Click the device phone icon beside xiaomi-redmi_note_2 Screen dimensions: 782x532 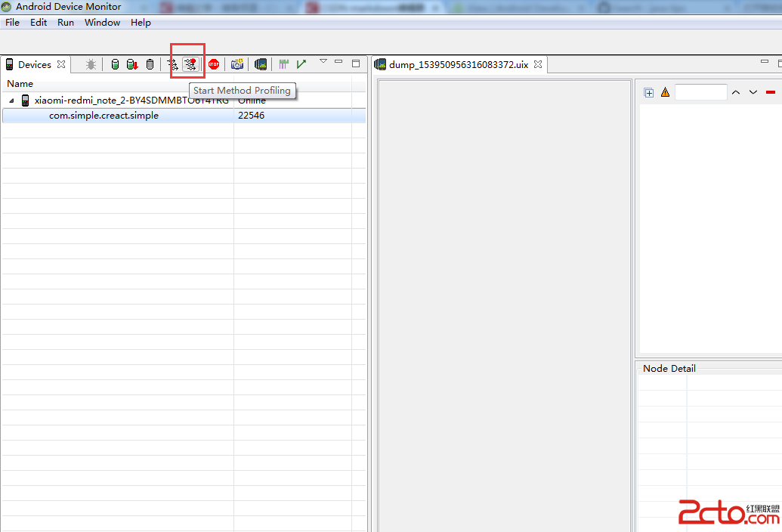click(25, 101)
